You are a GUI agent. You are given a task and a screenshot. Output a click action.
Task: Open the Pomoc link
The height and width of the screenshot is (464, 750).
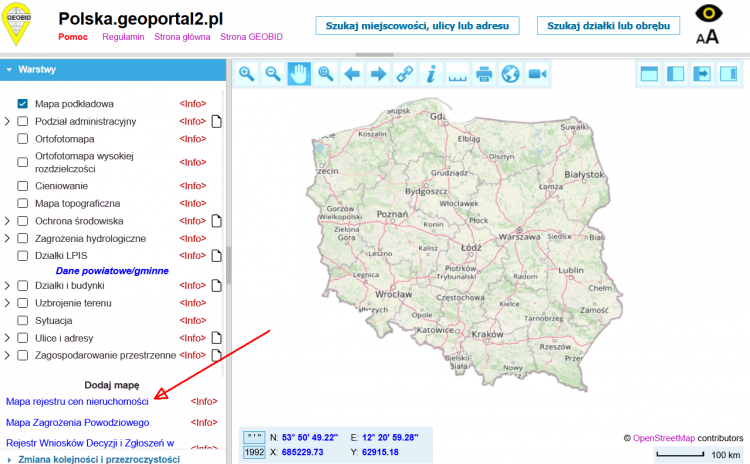(73, 37)
